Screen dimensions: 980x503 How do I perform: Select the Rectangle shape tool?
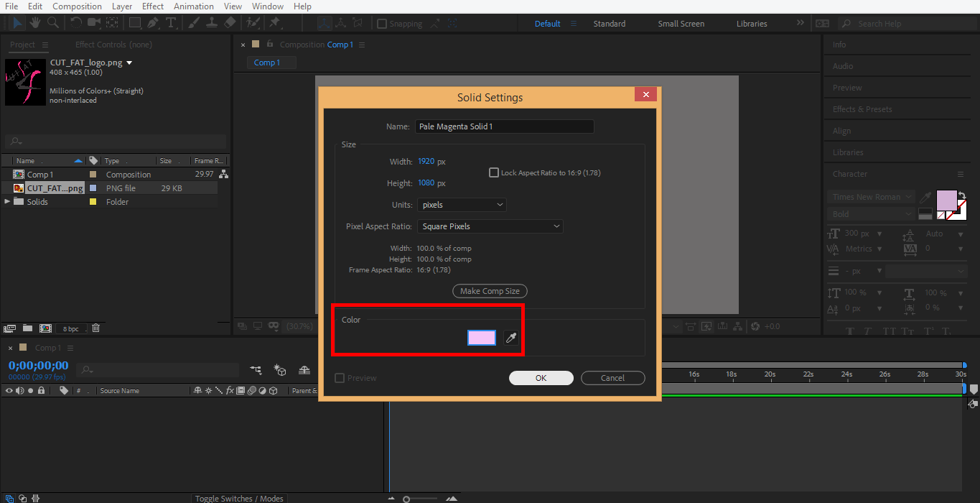[x=135, y=23]
